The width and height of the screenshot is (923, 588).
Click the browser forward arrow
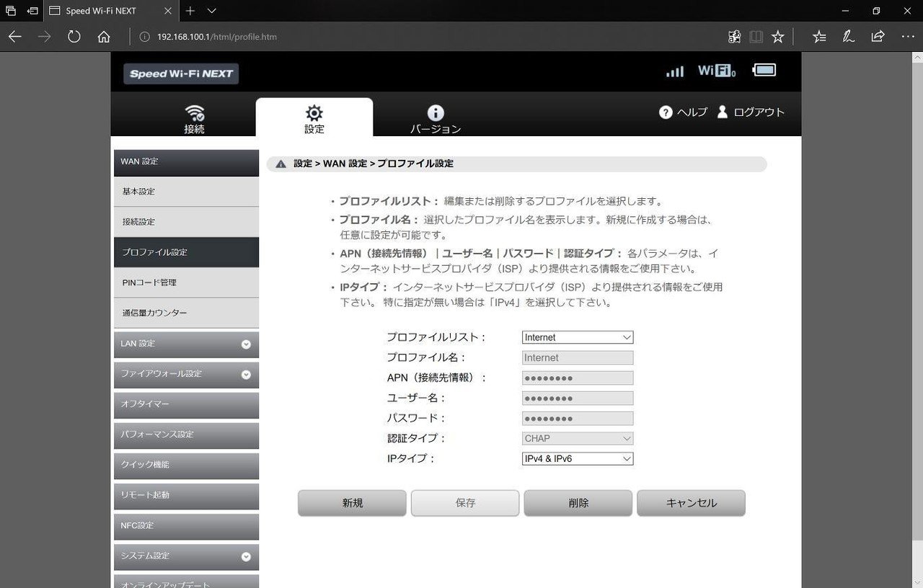click(x=44, y=37)
